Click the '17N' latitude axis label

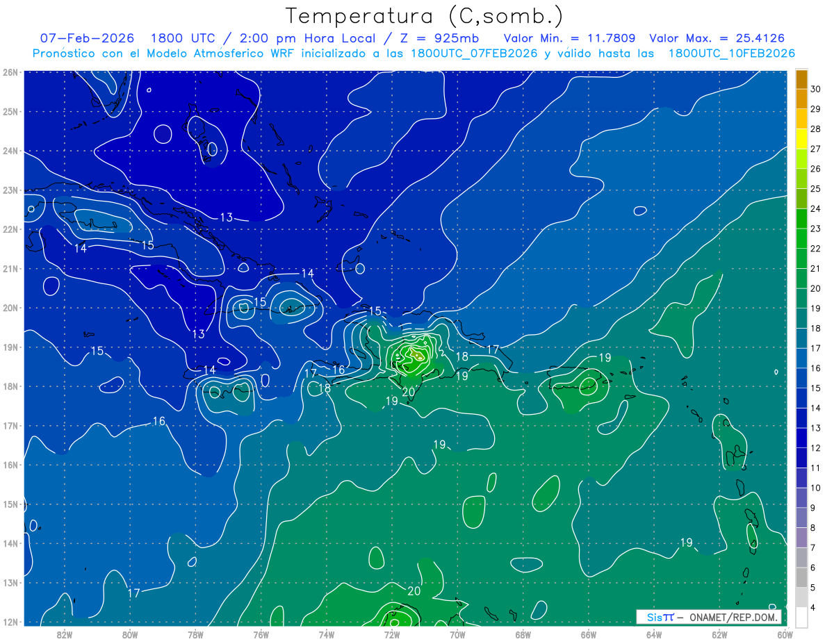pyautogui.click(x=10, y=426)
